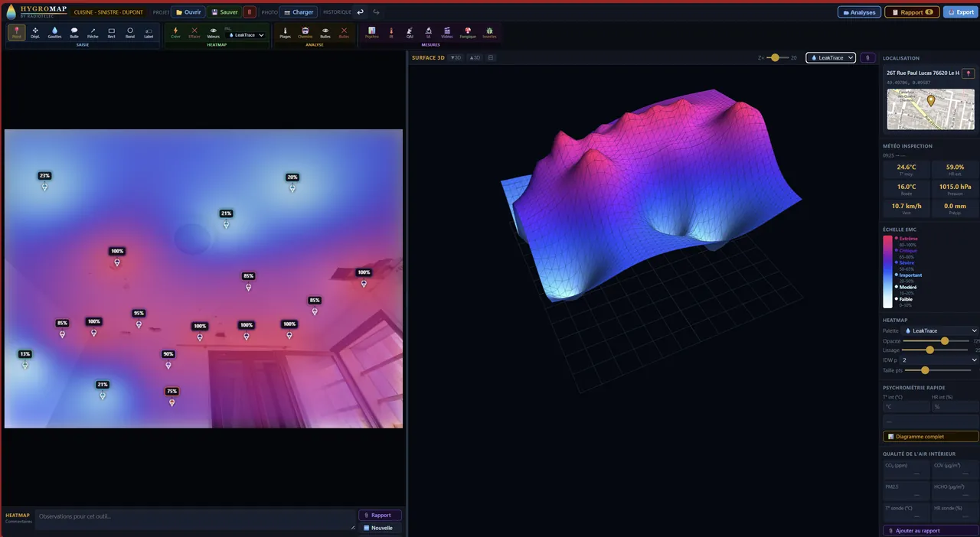Click the HR int (%) input field
This screenshot has width=980, height=537.
point(955,407)
